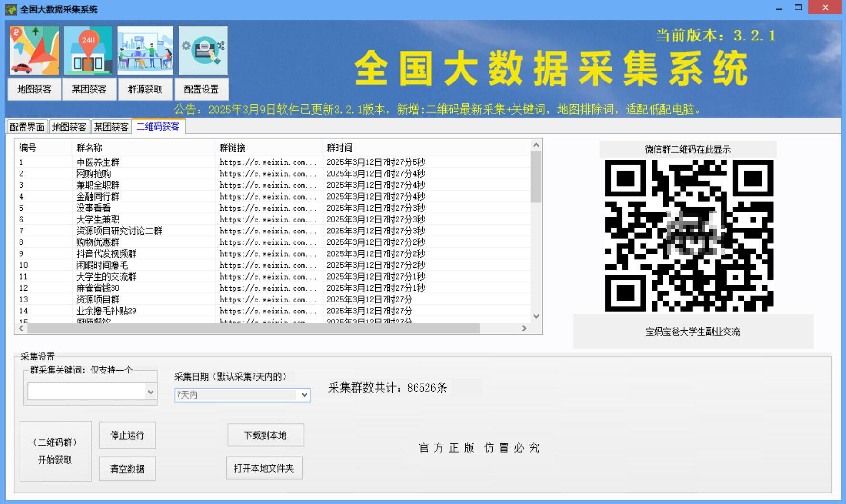
Task: Expand the 群采集关键词 dropdown arrow
Action: pyautogui.click(x=151, y=392)
